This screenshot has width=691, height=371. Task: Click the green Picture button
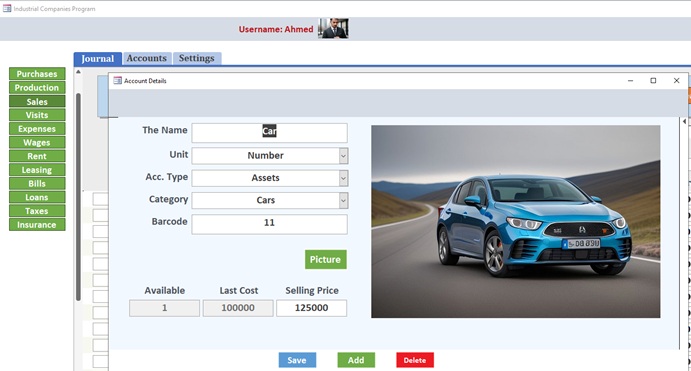326,260
